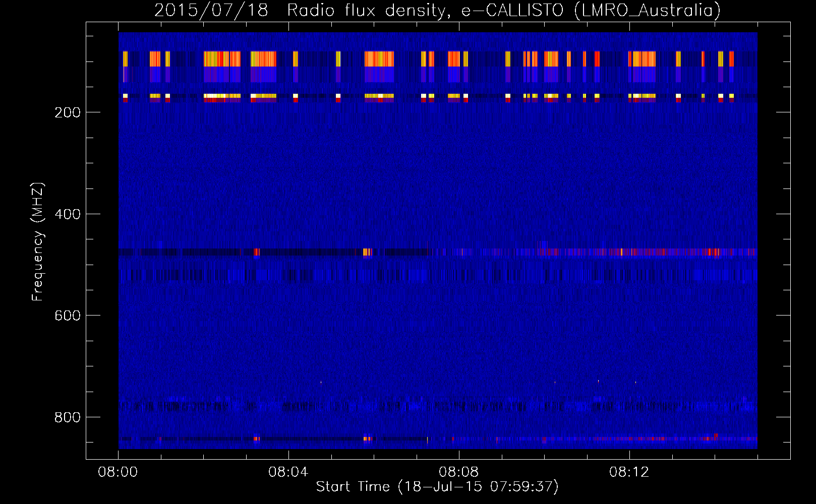Image resolution: width=816 pixels, height=504 pixels.
Task: Click the plot title starting with 2015/07/18
Action: point(437,10)
